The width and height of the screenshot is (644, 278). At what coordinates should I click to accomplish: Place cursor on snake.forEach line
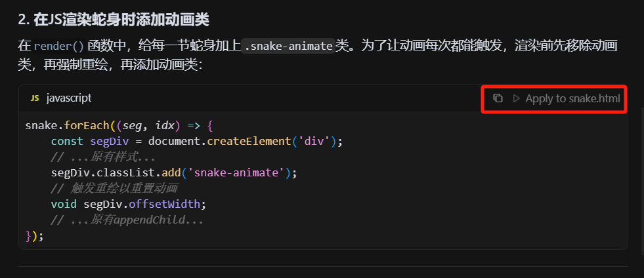point(119,125)
